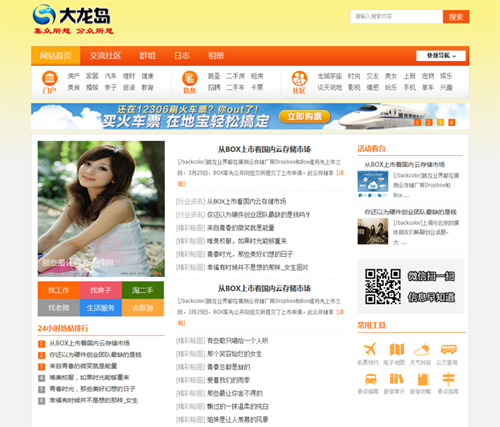Open the 日志 nav tab
The height and width of the screenshot is (427, 500).
(182, 55)
